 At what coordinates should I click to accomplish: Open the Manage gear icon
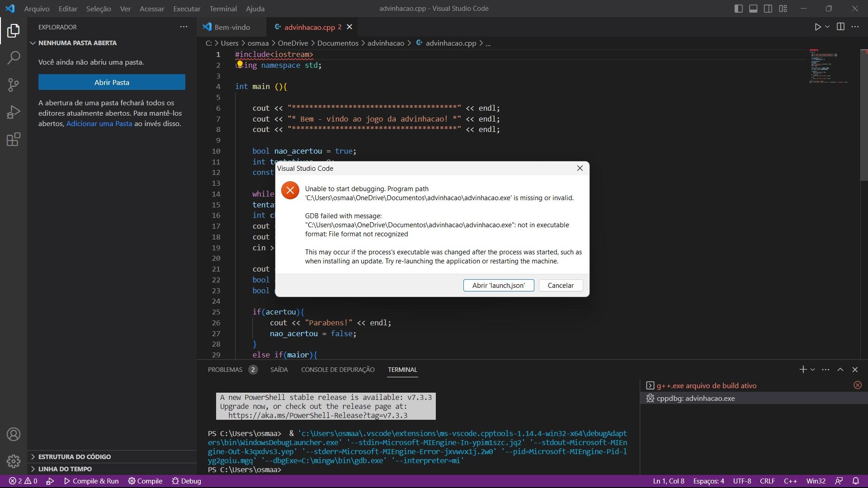[14, 461]
